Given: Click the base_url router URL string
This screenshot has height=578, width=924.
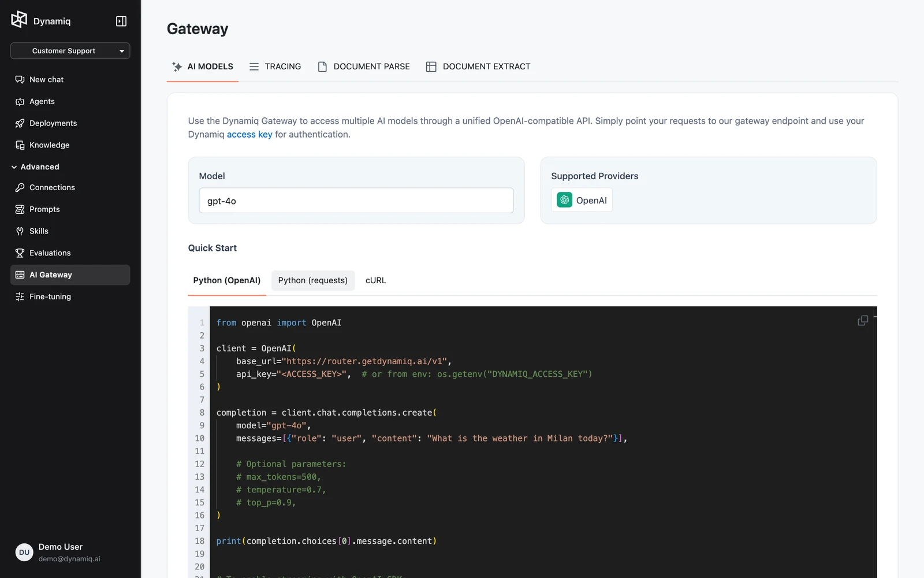Looking at the screenshot, I should pyautogui.click(x=364, y=361).
